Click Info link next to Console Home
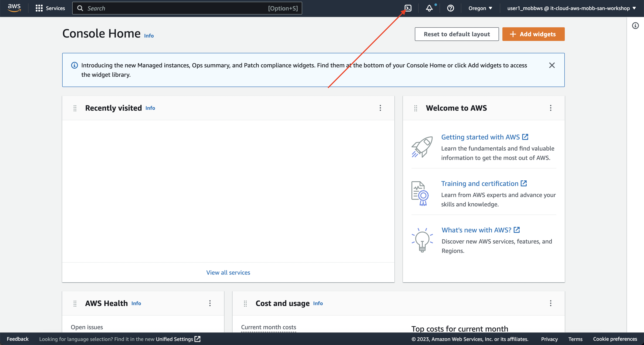644x345 pixels. tap(149, 36)
